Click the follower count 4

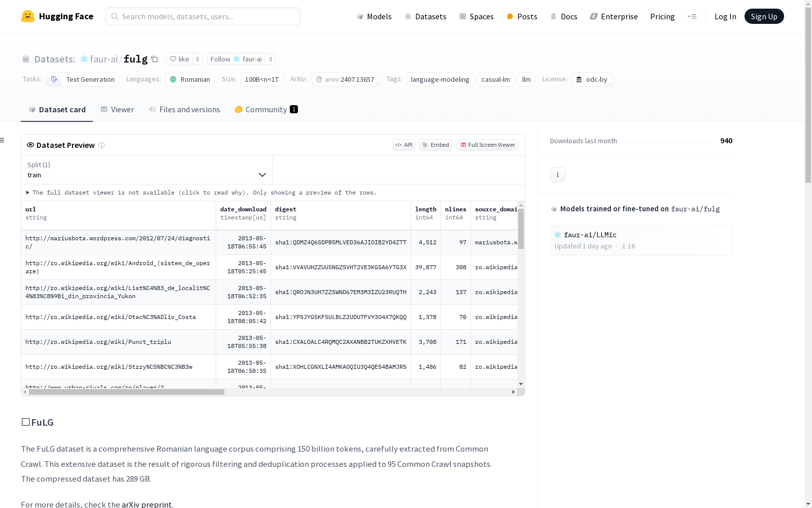[270, 59]
